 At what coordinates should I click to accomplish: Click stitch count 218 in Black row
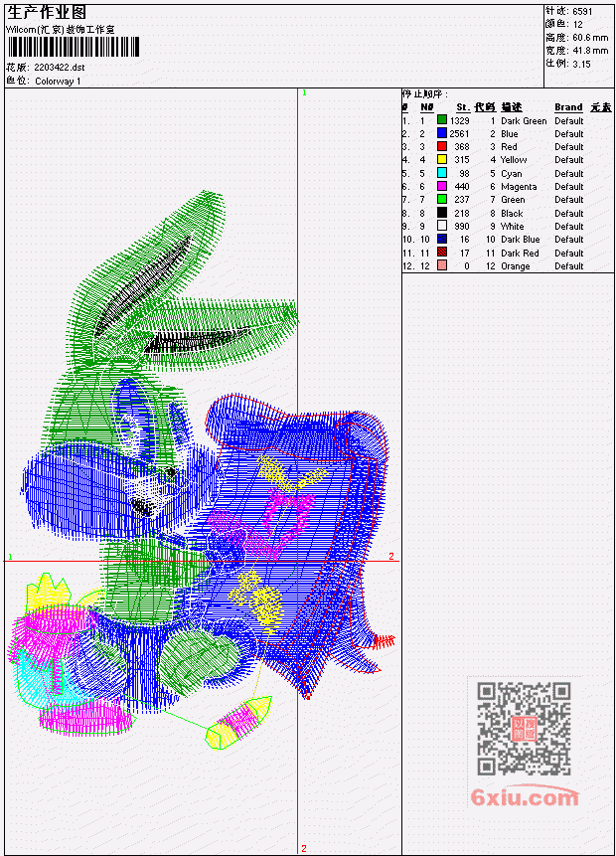462,214
